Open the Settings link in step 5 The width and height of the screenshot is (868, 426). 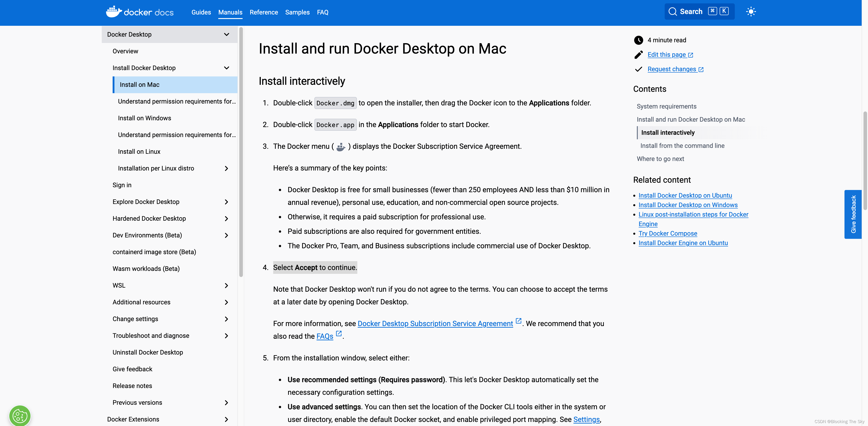coord(586,420)
